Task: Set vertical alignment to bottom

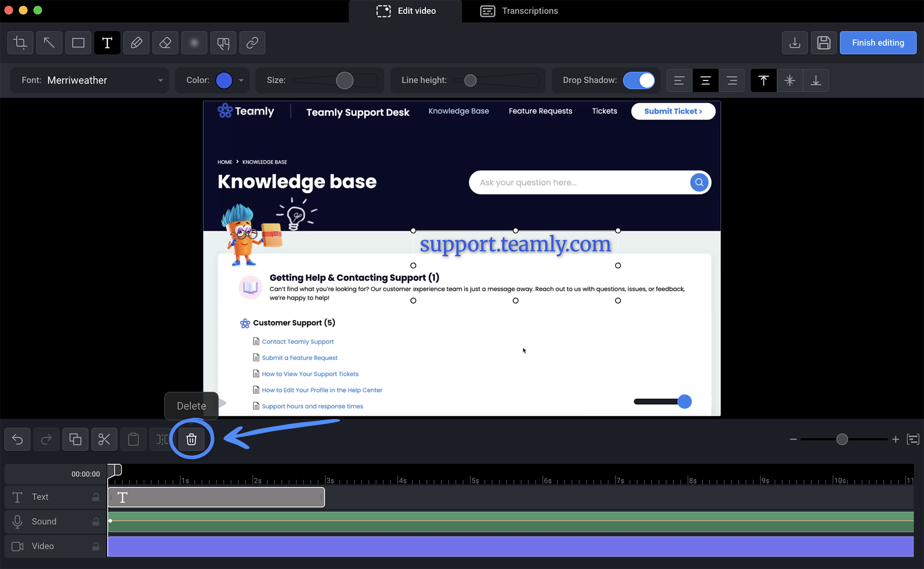Action: [816, 80]
